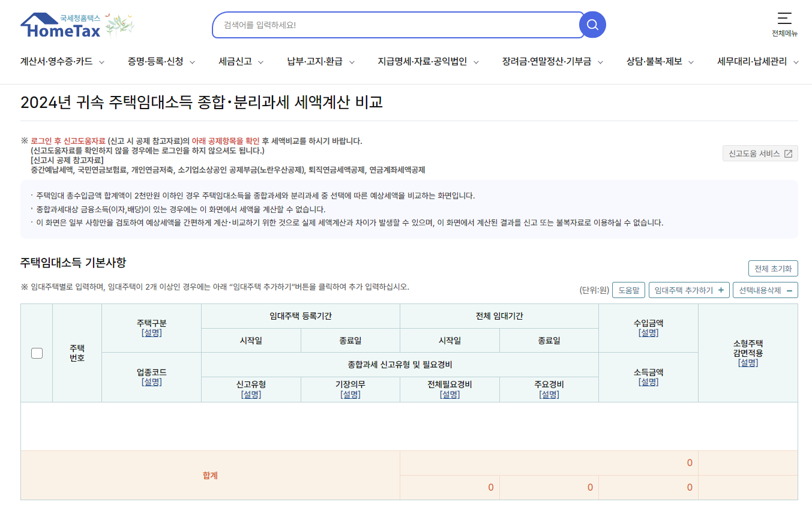The height and width of the screenshot is (505, 812).
Task: Toggle the select-all checkbox in table header
Action: [x=37, y=353]
